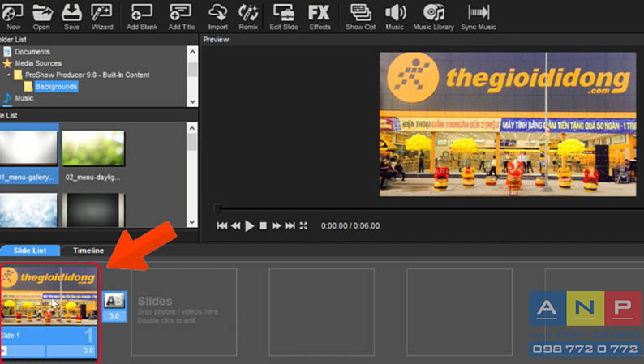The image size is (644, 364).
Task: Open an existing show file
Action: coord(42,16)
